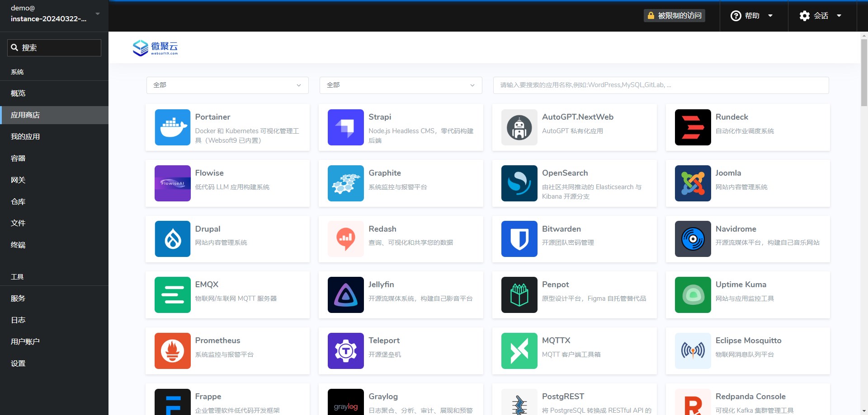Click the 被限制的访问 limited access button
The image size is (868, 415).
point(674,16)
